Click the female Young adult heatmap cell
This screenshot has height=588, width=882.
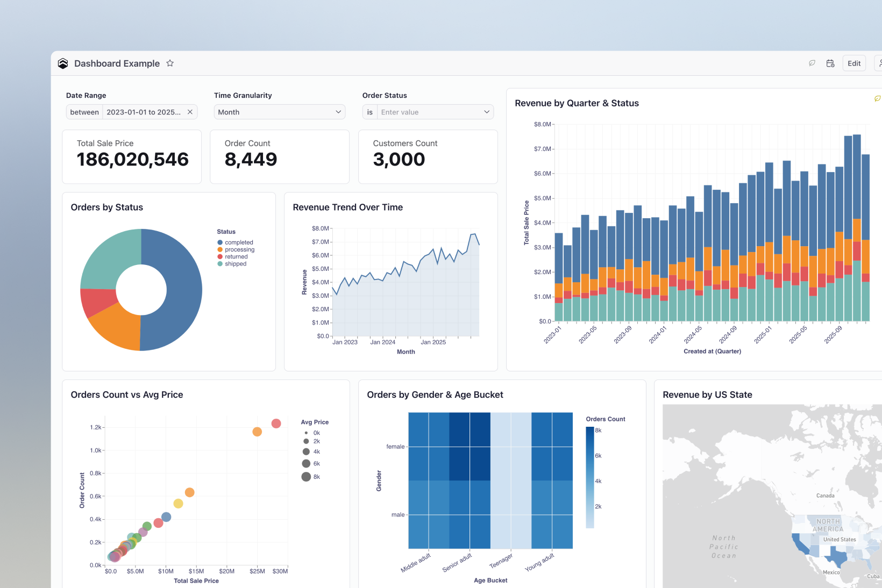pyautogui.click(x=552, y=447)
